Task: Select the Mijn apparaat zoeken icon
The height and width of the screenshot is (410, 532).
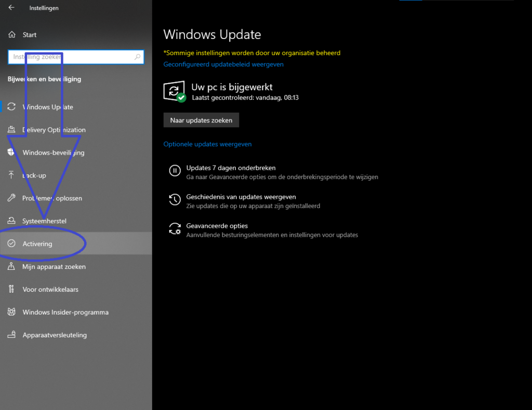Action: [x=11, y=266]
